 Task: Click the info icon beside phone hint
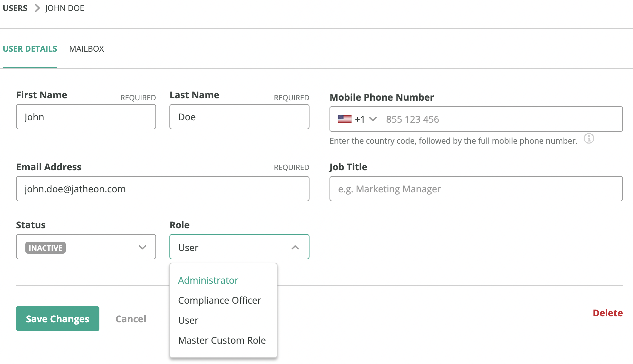click(589, 138)
